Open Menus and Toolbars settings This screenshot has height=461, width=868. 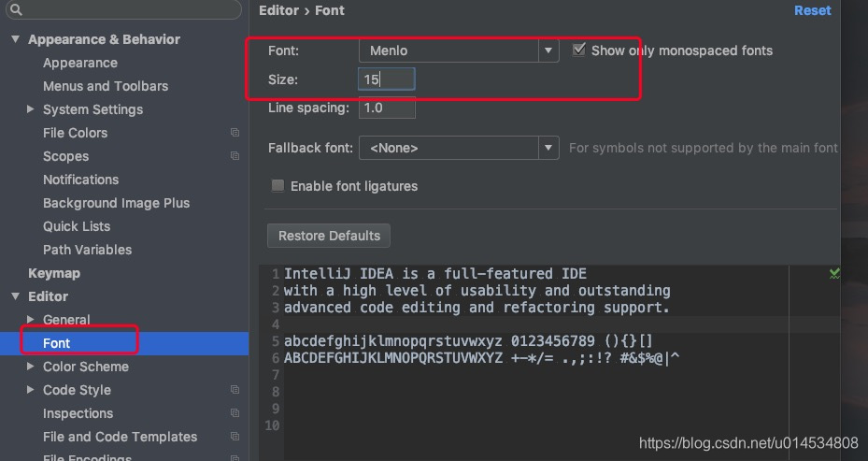[x=106, y=86]
